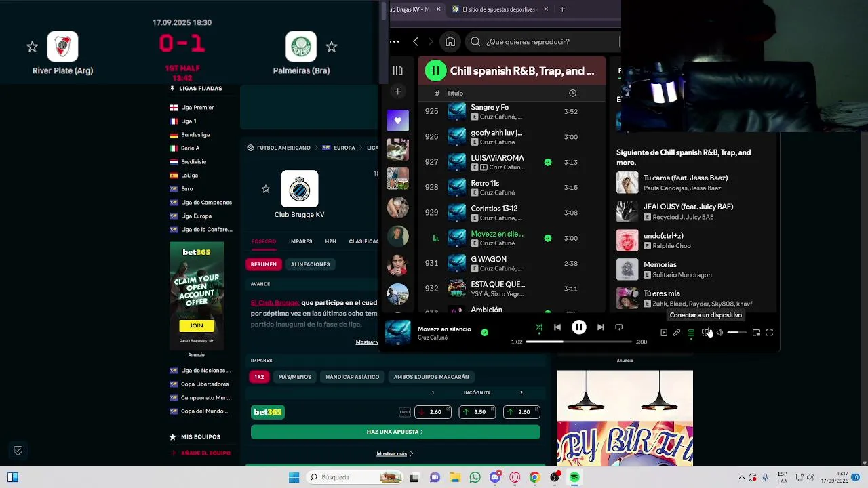Click the green pause button beside playlist title
The image size is (868, 488).
(x=435, y=70)
